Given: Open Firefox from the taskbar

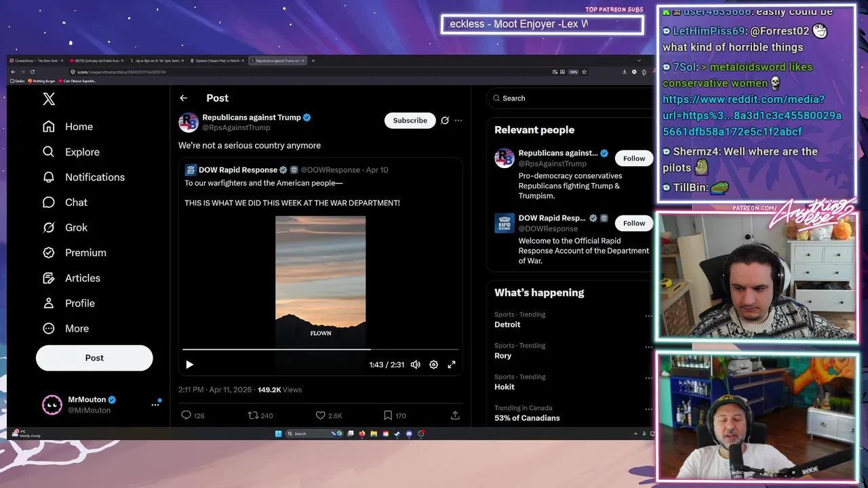Looking at the screenshot, I should click(361, 434).
